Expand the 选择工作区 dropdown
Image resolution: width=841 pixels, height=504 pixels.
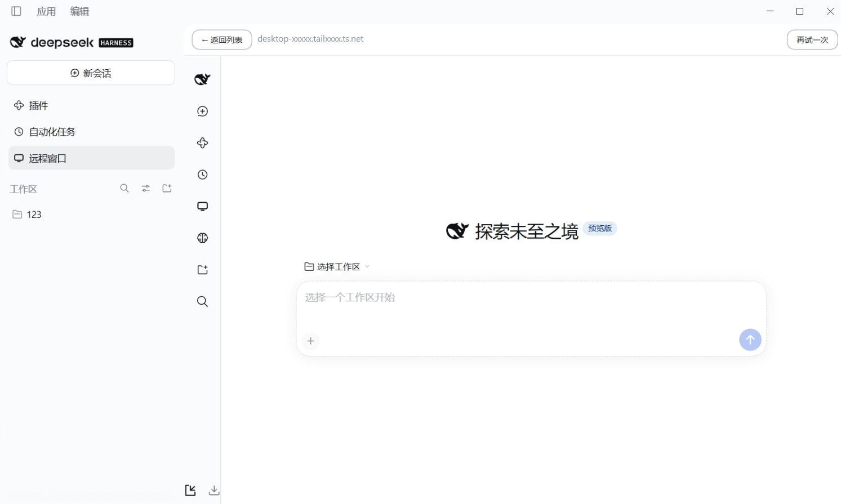(x=337, y=266)
